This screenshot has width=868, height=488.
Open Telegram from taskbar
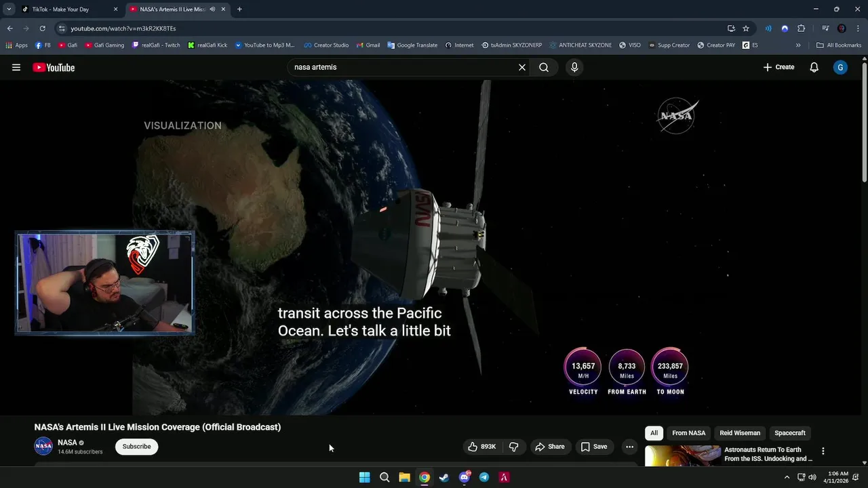[x=484, y=477]
